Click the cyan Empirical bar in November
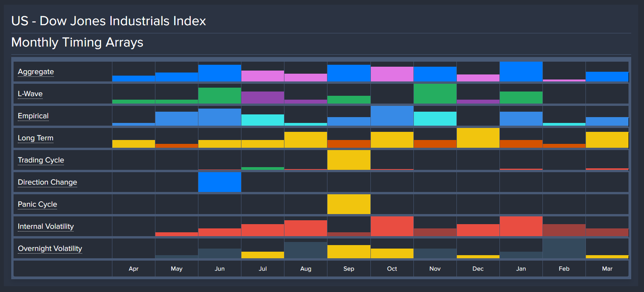Screen dimensions: 644x292 point(435,119)
